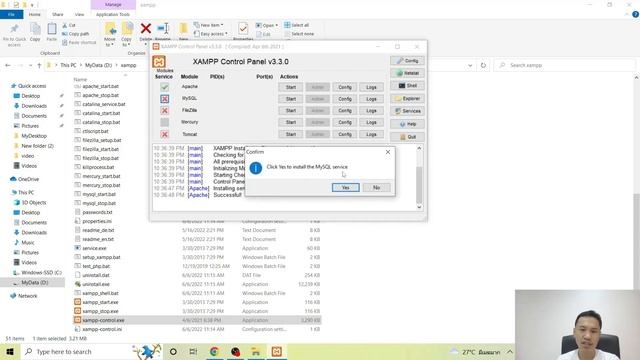
Task: Click the Search xampp field
Action: click(x=564, y=65)
